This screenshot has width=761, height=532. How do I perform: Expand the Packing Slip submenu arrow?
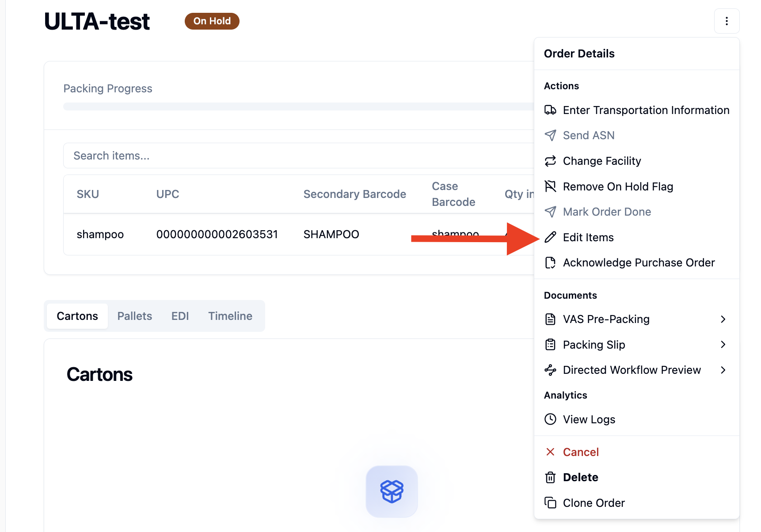point(723,344)
